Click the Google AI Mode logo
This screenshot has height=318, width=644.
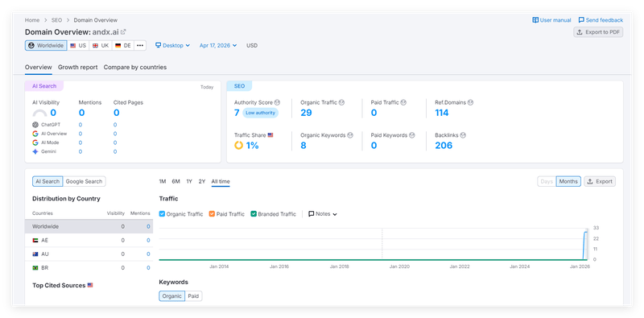[x=35, y=142]
